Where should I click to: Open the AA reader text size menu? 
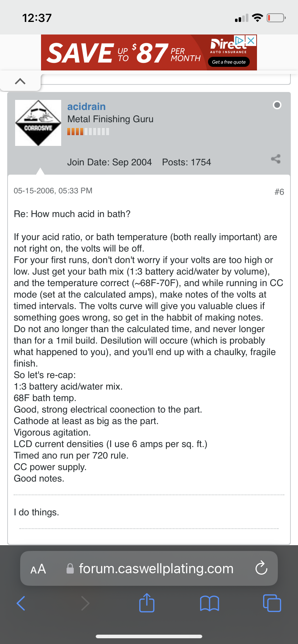click(38, 569)
